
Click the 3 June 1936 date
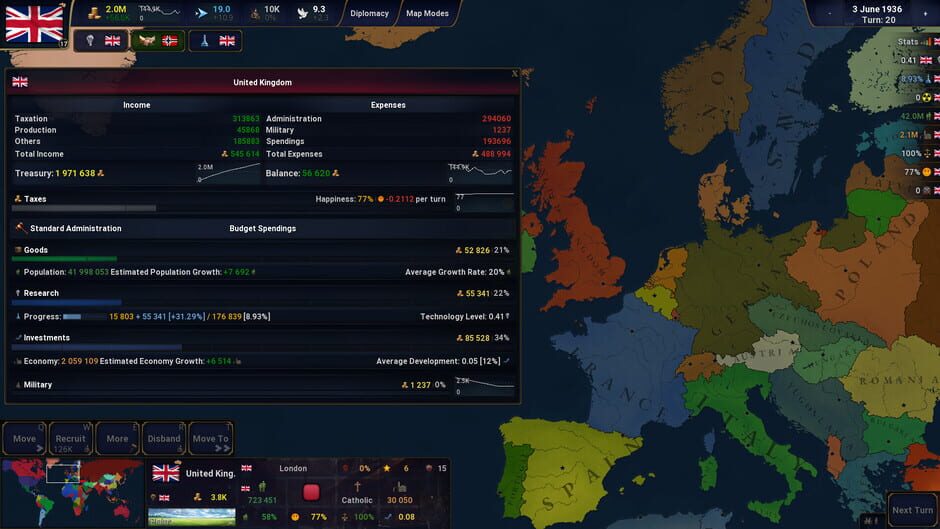click(x=877, y=10)
